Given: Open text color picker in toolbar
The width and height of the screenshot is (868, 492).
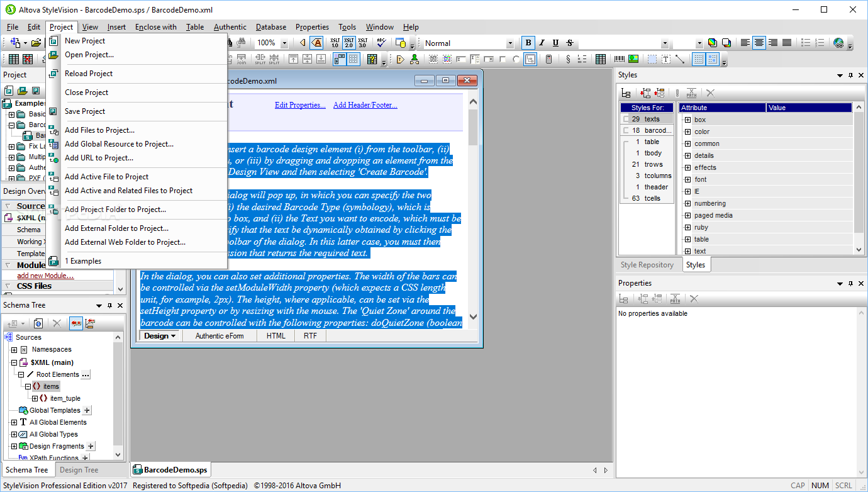Looking at the screenshot, I should (x=712, y=43).
